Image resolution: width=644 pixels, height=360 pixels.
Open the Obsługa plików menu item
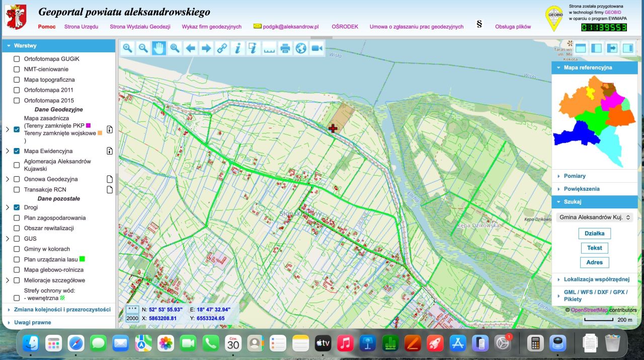point(513,27)
